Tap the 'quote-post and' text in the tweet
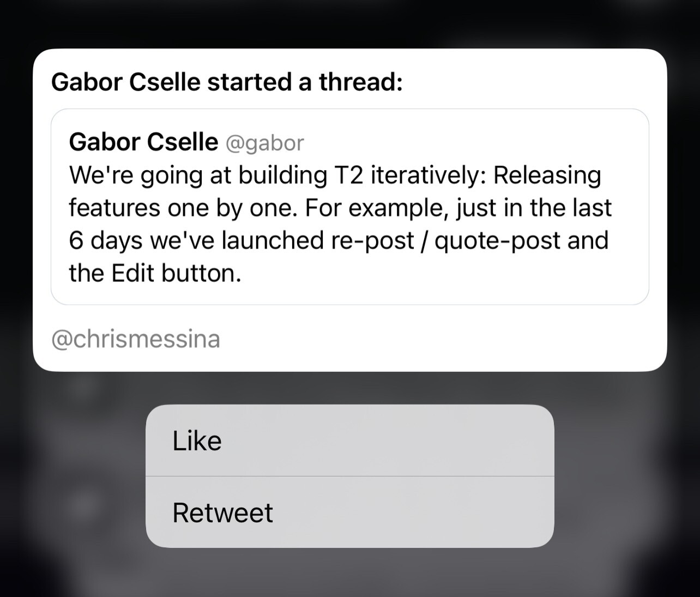 click(x=521, y=240)
